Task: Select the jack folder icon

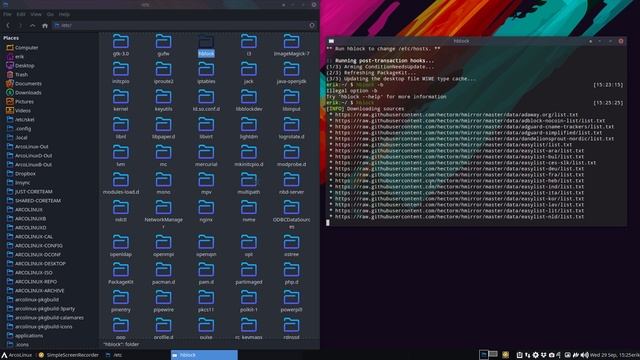Action: point(249,70)
